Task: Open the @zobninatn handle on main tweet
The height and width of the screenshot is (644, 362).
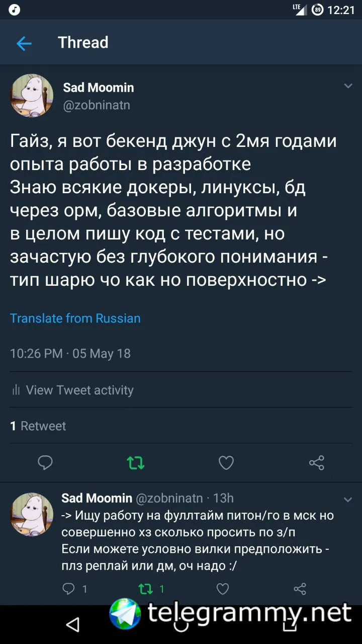Action: (97, 105)
